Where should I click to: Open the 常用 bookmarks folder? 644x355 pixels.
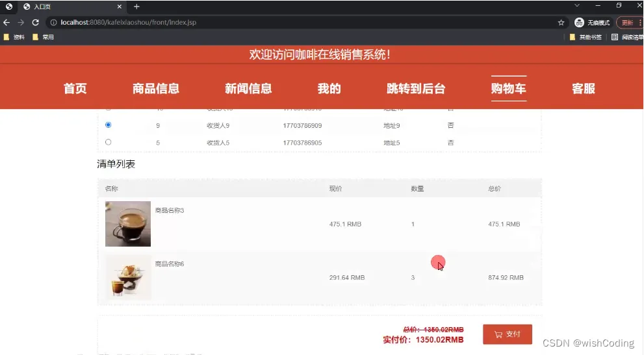[x=43, y=37]
